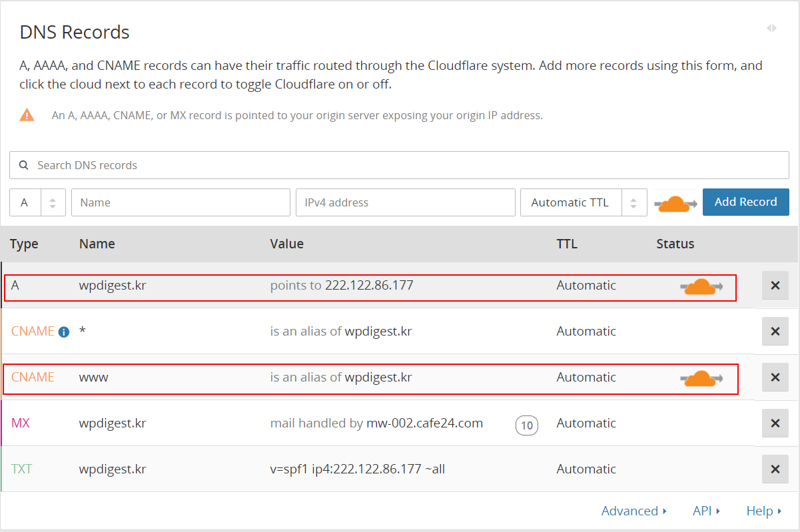Click the Status column header
The image size is (800, 532).
[675, 244]
